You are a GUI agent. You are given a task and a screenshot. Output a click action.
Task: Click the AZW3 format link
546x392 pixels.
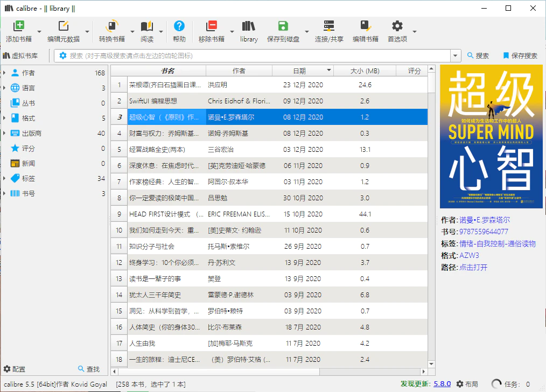pos(468,255)
